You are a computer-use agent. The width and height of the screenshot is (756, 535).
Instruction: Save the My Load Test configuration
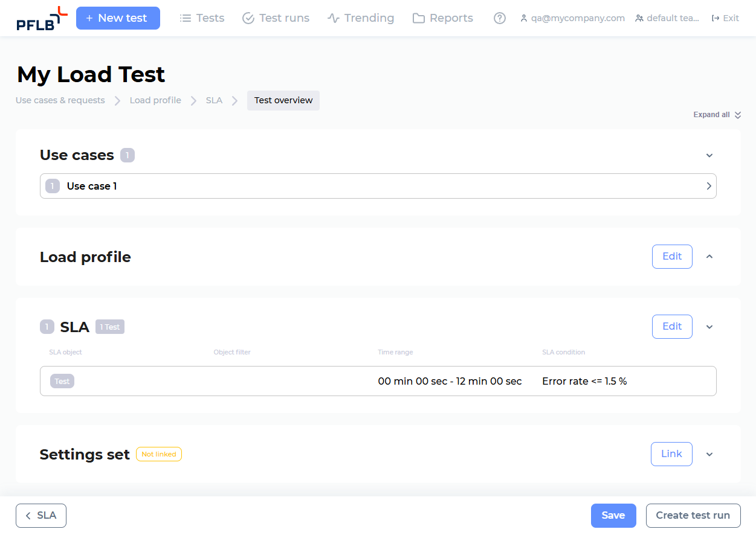[x=613, y=515]
